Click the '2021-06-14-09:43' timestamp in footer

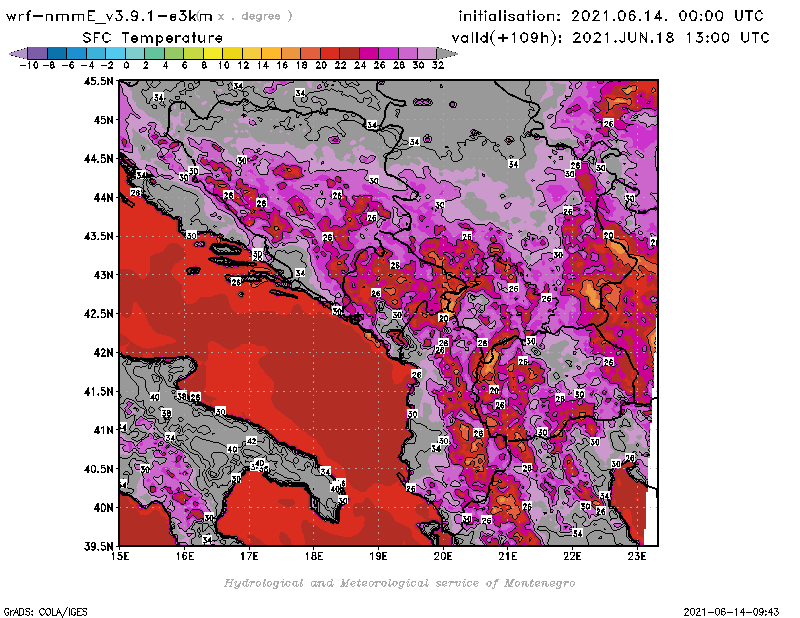point(731,612)
